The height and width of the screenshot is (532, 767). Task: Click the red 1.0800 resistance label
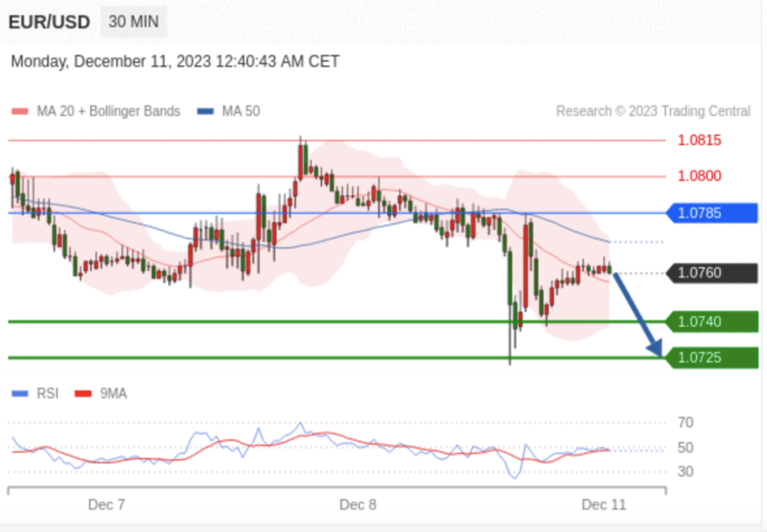click(x=700, y=176)
